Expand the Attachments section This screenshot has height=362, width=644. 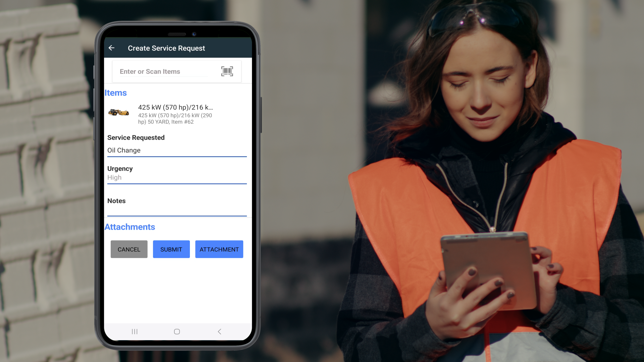[129, 227]
